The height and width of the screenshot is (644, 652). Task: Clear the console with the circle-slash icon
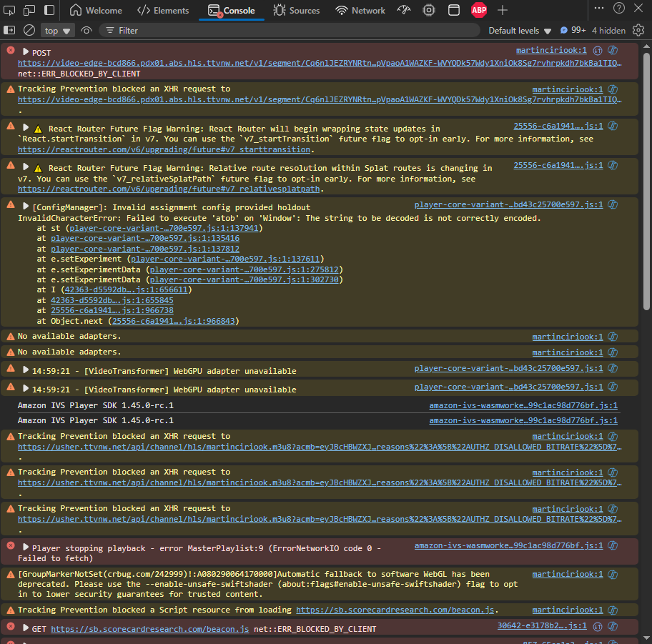[x=29, y=30]
